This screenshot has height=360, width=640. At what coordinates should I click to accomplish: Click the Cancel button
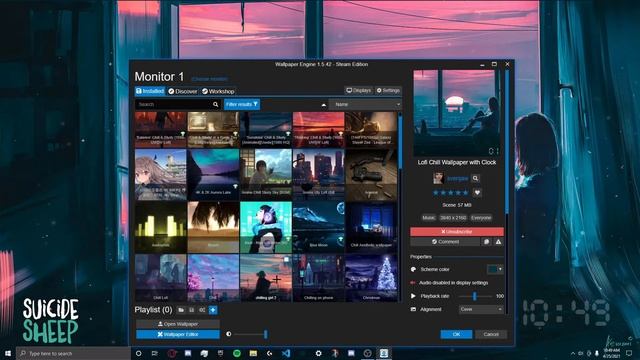[491, 334]
